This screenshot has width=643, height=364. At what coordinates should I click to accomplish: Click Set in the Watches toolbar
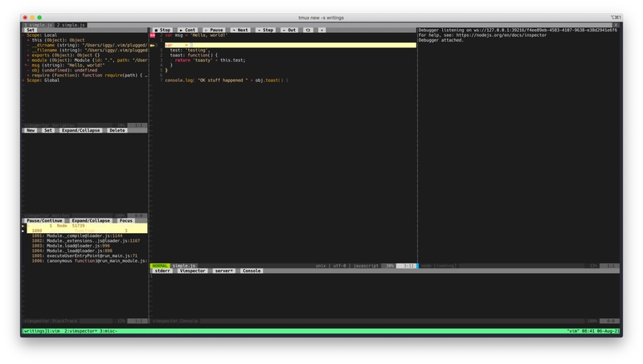(48, 130)
